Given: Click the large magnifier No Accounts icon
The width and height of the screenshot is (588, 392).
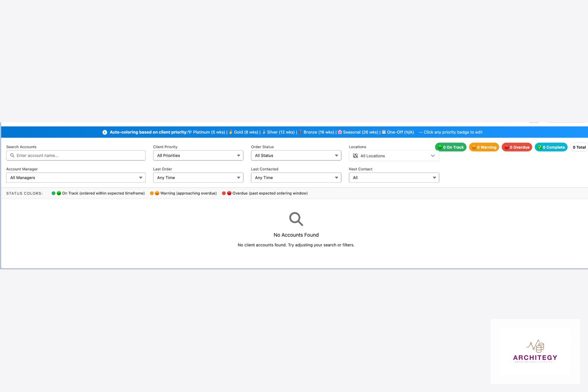Looking at the screenshot, I should pos(296,219).
